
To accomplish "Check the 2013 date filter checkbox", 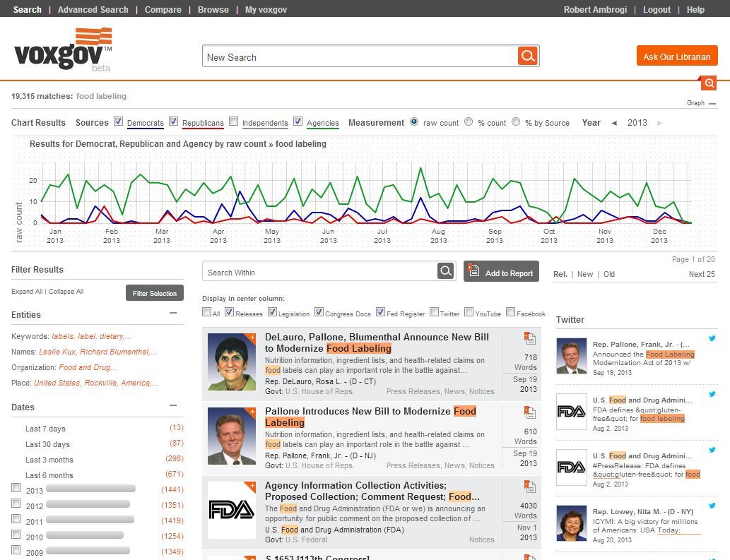I will tap(16, 488).
